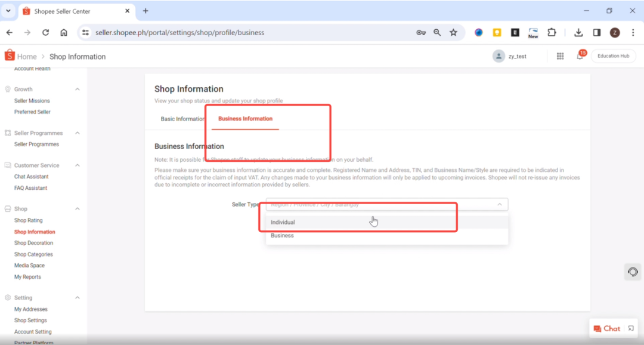The height and width of the screenshot is (345, 644).
Task: Select Individual seller type option
Action: click(x=283, y=222)
